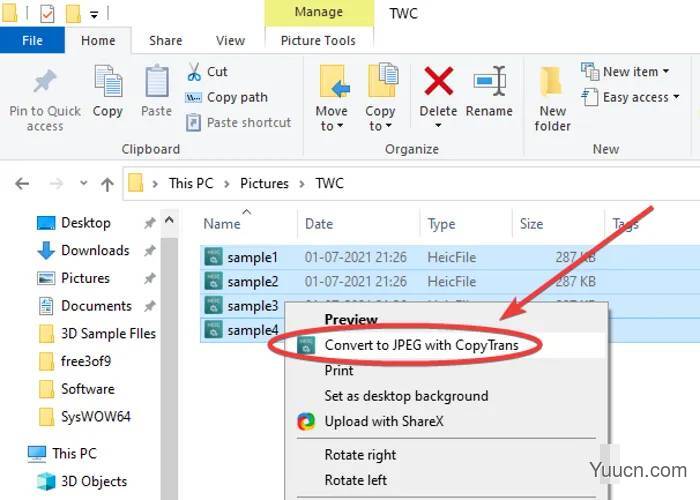Viewport: 700px width, 500px height.
Task: Open the Picture Tools tab
Action: [318, 41]
